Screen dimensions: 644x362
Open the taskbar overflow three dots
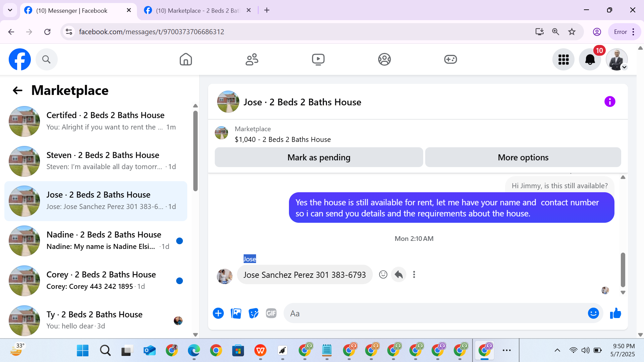coord(506,350)
